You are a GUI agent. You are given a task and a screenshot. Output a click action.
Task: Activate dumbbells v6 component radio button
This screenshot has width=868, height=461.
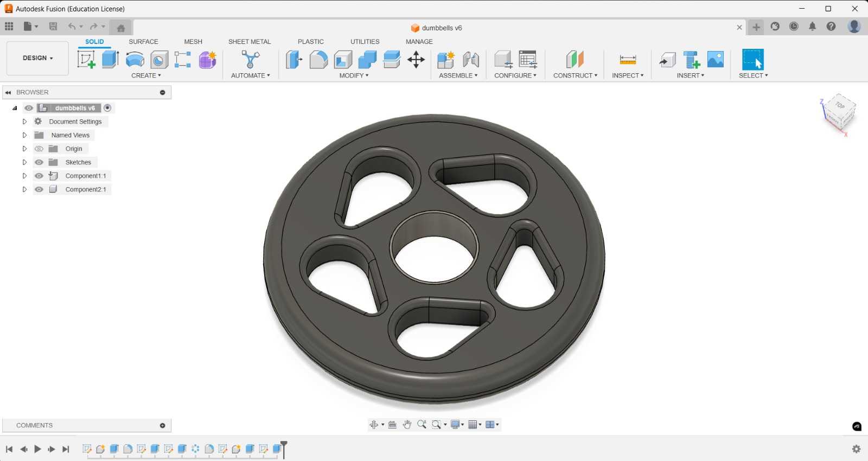107,108
